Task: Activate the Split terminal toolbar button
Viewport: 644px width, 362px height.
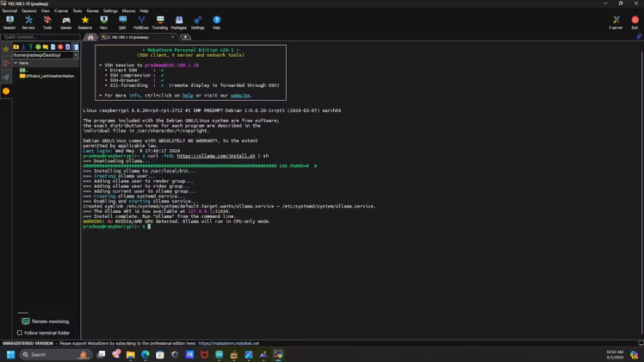Action: pos(122,22)
